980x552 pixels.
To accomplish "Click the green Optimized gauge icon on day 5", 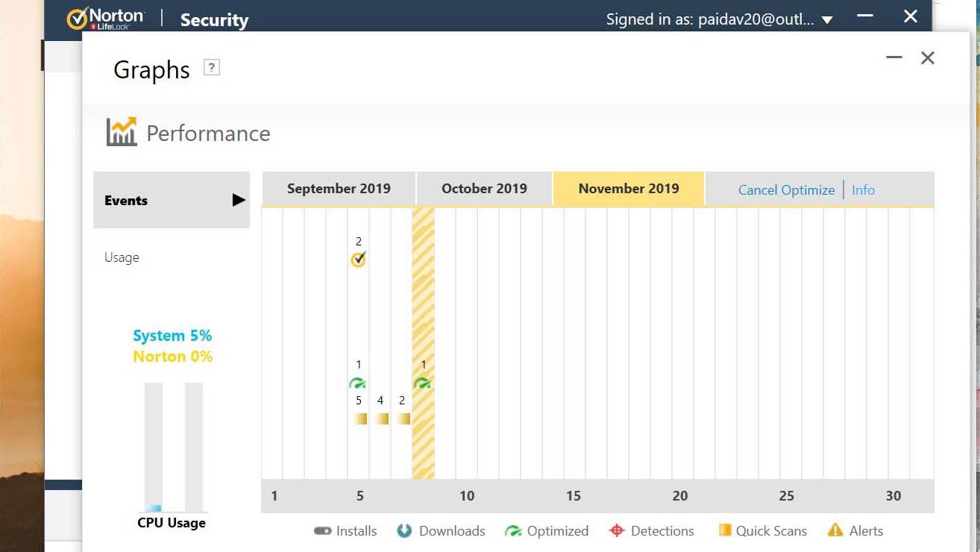I will pos(358,383).
